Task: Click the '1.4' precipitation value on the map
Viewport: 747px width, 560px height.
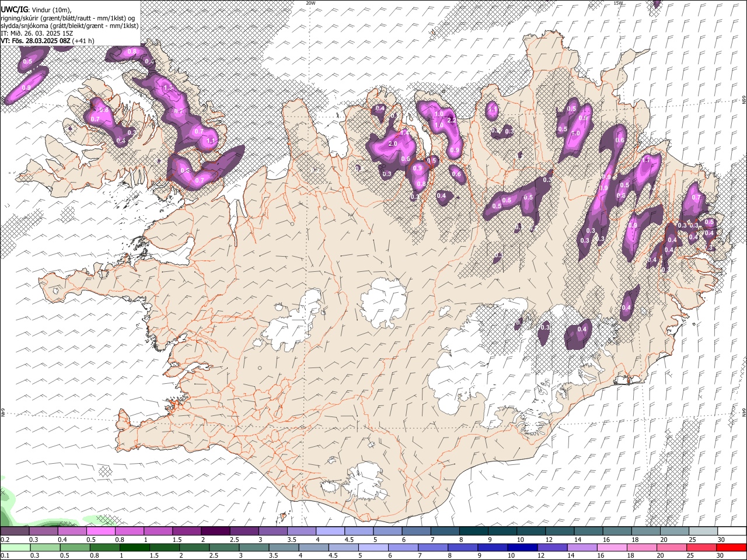Action: click(x=404, y=133)
